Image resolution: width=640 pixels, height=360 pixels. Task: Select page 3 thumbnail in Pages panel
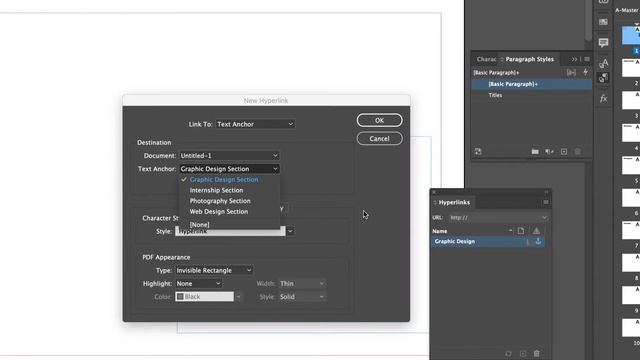click(x=631, y=100)
